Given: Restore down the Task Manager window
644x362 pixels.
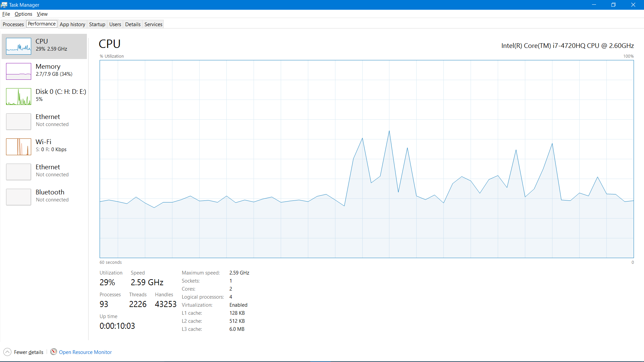Looking at the screenshot, I should tap(613, 5).
